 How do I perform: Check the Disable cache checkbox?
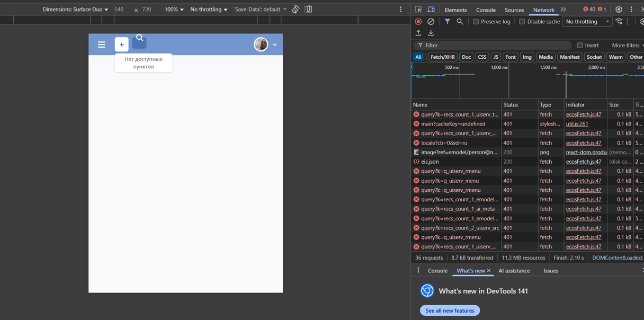click(x=522, y=22)
